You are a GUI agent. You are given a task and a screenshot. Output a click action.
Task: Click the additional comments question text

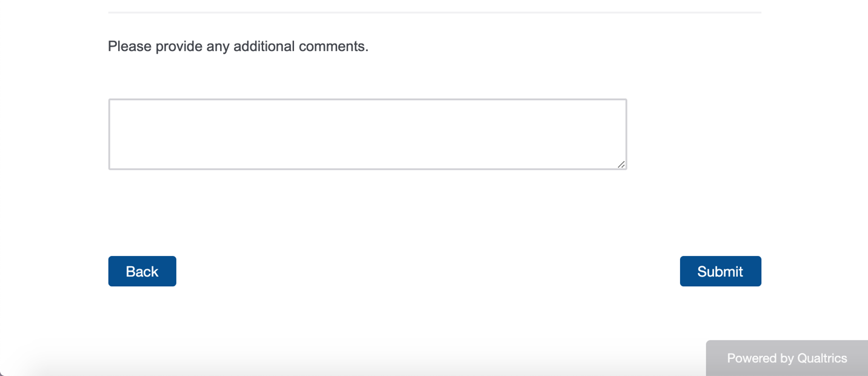(x=238, y=46)
